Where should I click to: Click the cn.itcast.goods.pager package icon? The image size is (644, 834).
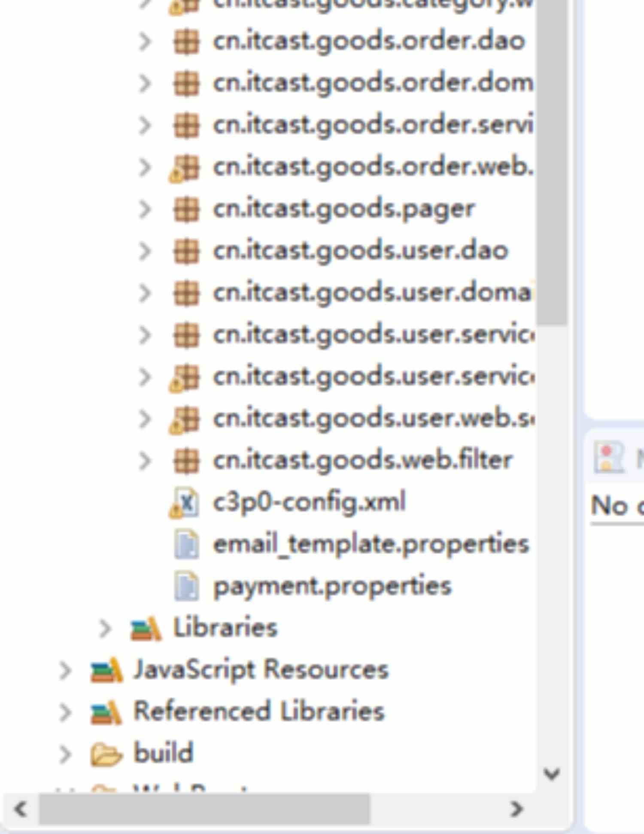tap(186, 209)
